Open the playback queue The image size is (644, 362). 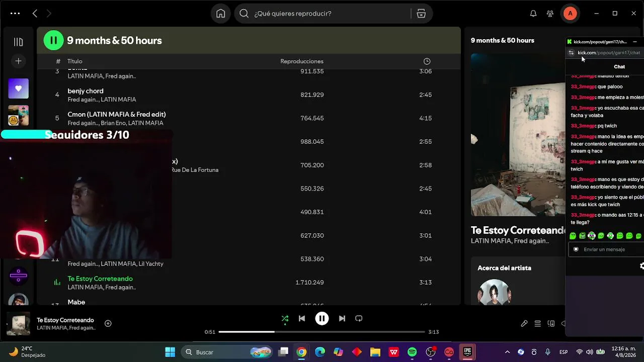coord(538,324)
